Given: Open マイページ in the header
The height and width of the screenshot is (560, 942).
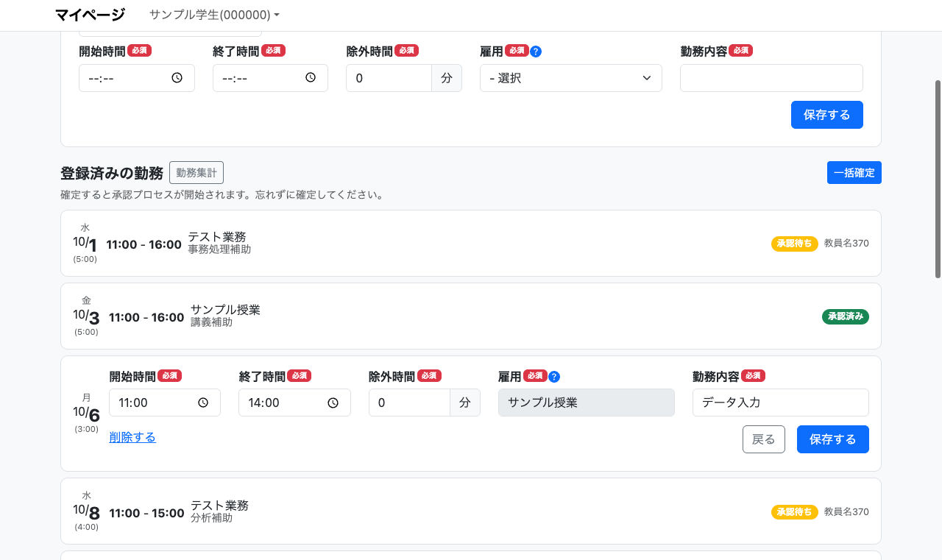Looking at the screenshot, I should tap(90, 15).
